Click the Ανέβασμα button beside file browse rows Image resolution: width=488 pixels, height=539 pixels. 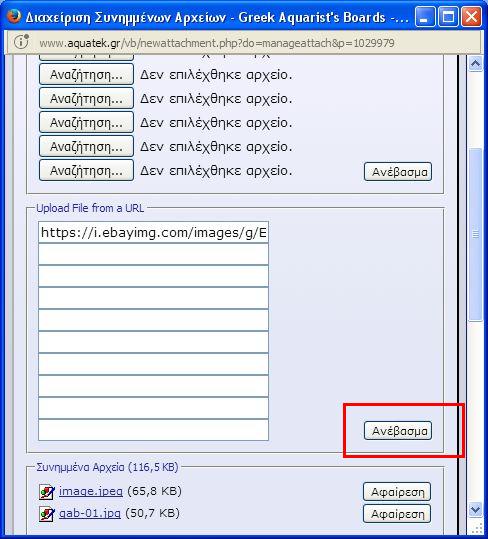point(398,172)
